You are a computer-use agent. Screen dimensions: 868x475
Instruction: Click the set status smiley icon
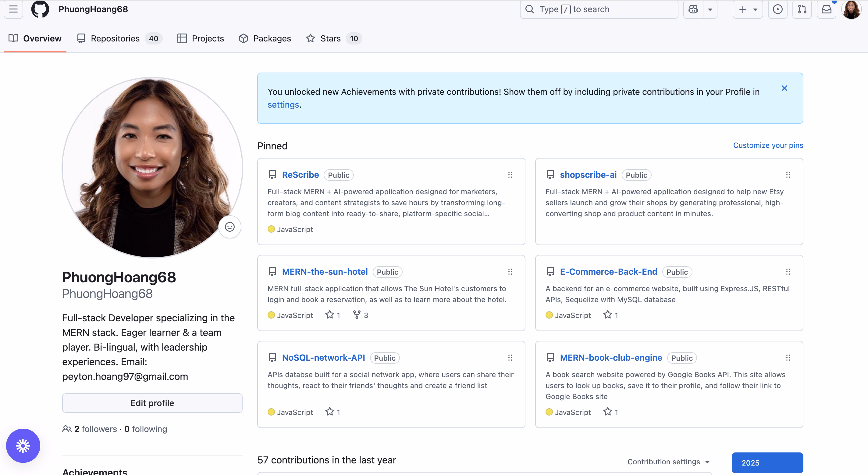coord(230,227)
